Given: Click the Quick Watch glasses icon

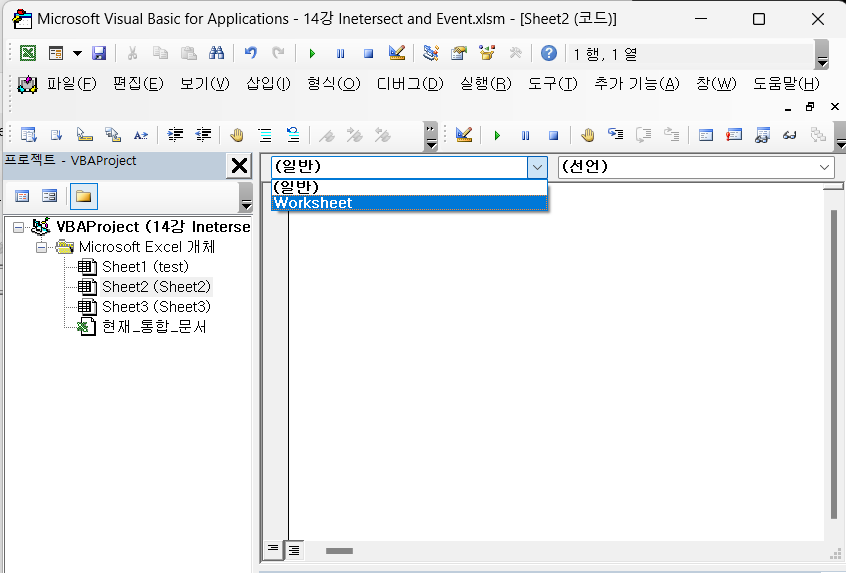Looking at the screenshot, I should pyautogui.click(x=790, y=135).
